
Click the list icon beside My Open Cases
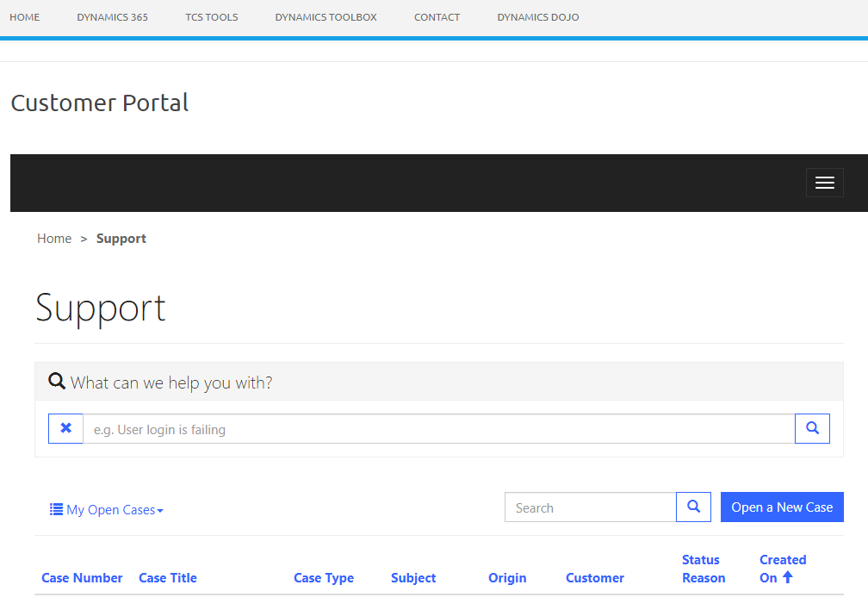(x=56, y=509)
